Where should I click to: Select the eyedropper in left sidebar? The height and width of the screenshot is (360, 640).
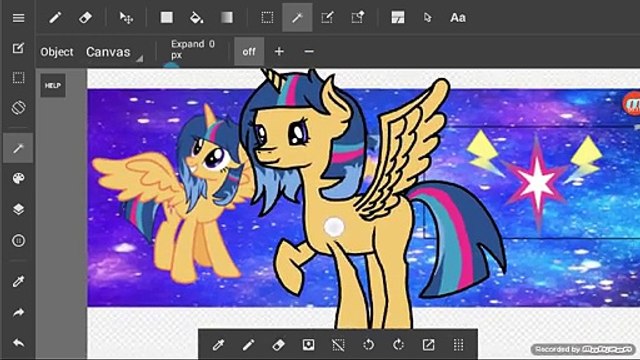[18, 281]
